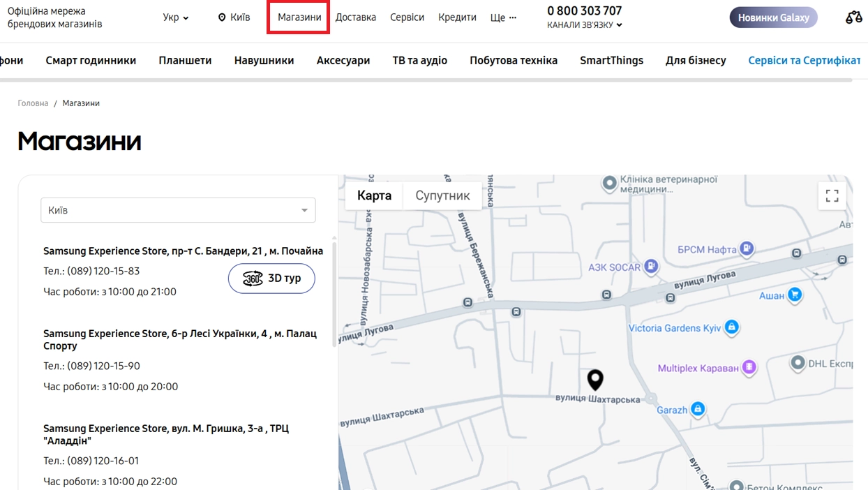Switch map to Карта view
868x490 pixels.
(374, 195)
